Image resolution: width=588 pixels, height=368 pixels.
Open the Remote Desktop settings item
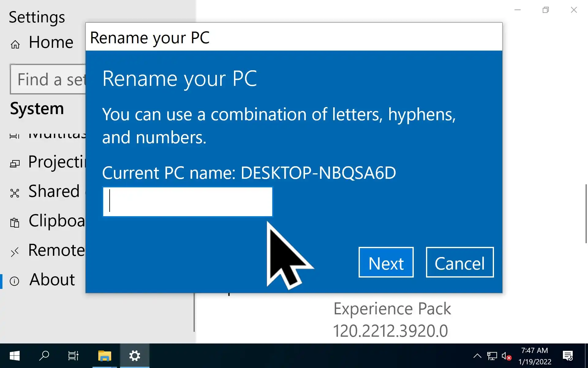[x=56, y=250]
